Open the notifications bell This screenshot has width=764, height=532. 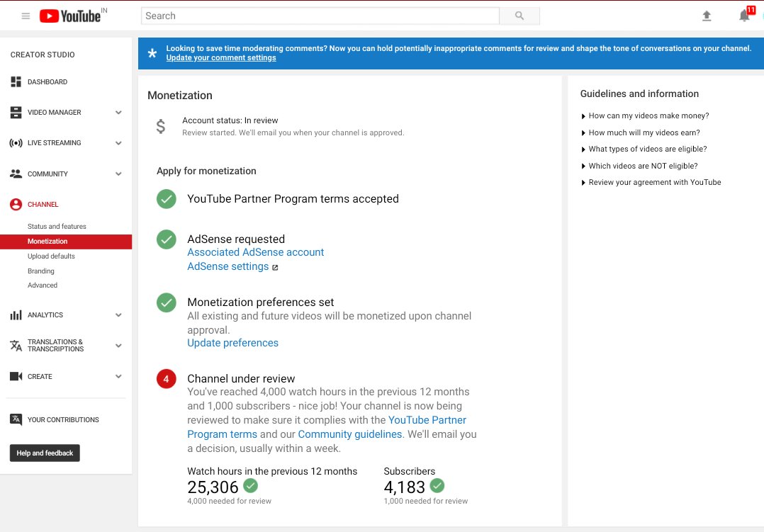point(744,16)
